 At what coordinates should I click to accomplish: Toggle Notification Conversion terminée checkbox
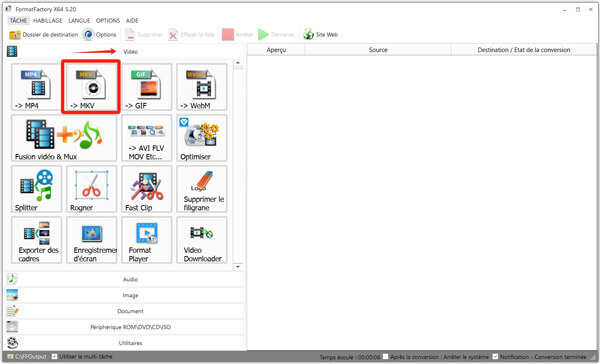495,357
